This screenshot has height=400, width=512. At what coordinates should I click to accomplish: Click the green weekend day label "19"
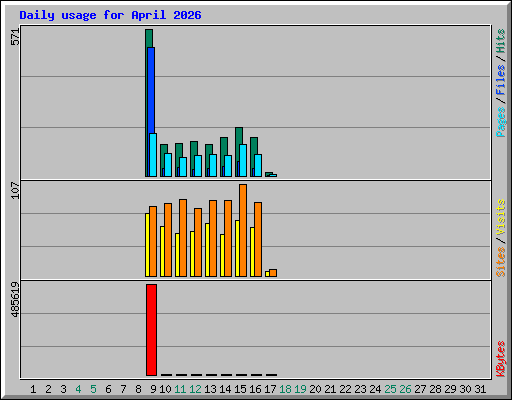[300, 389]
